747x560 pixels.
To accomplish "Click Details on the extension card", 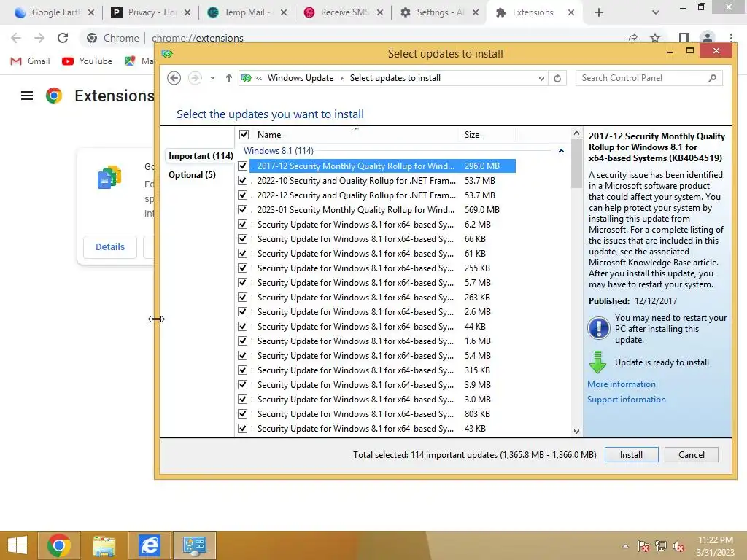I will click(110, 246).
